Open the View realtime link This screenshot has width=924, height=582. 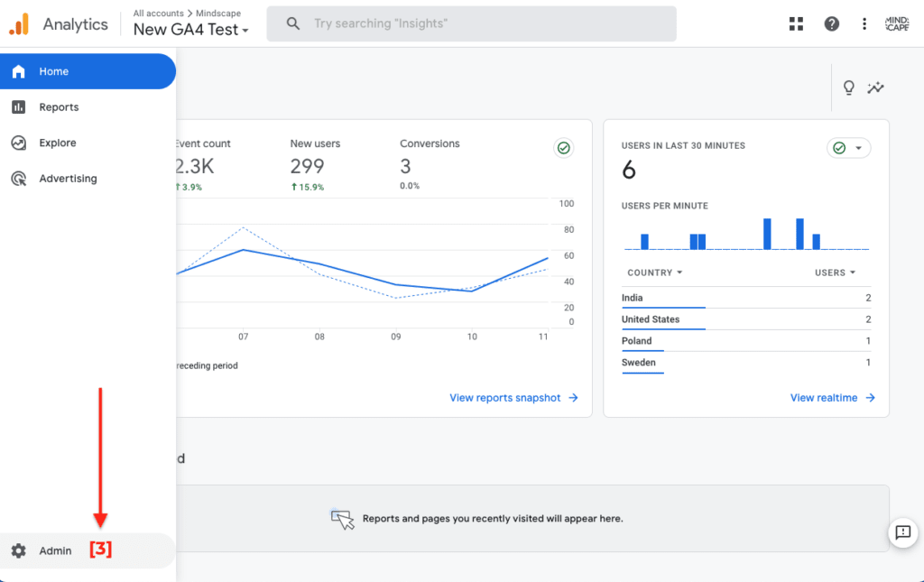tap(826, 397)
